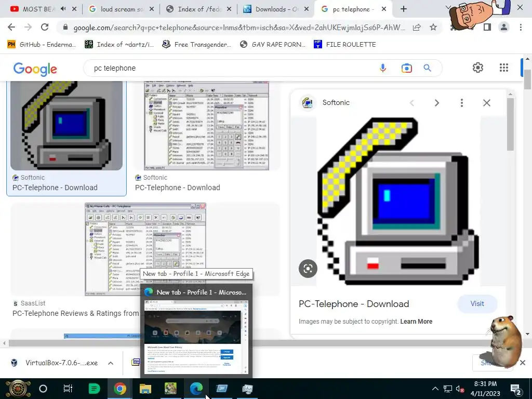The height and width of the screenshot is (399, 532).
Task: Open File Explorer from the taskbar
Action: tap(145, 389)
